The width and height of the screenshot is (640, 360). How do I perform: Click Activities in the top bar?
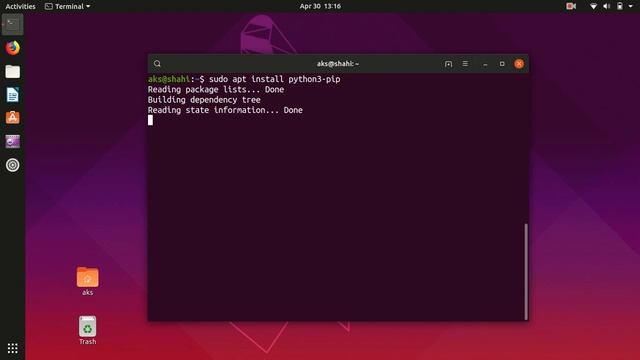(x=20, y=6)
